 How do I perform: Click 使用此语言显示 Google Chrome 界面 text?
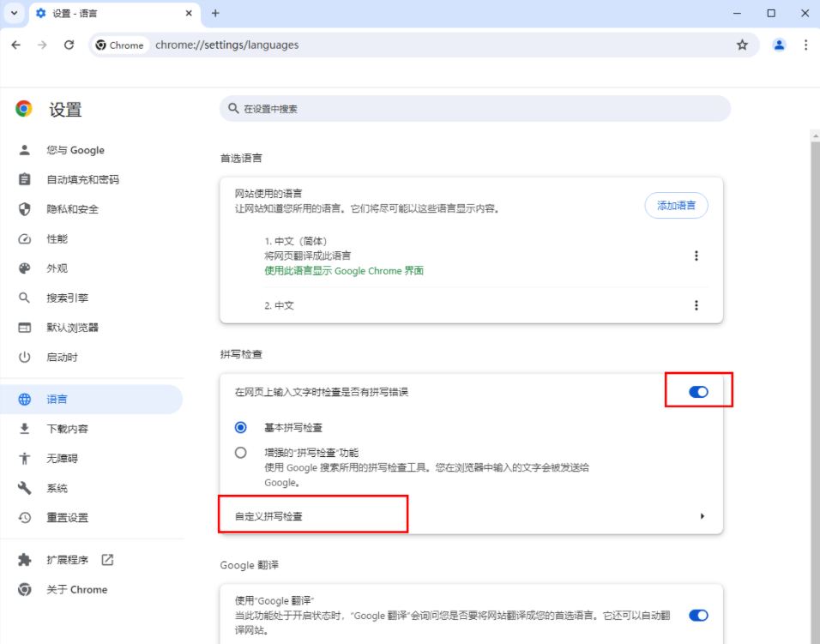point(344,271)
